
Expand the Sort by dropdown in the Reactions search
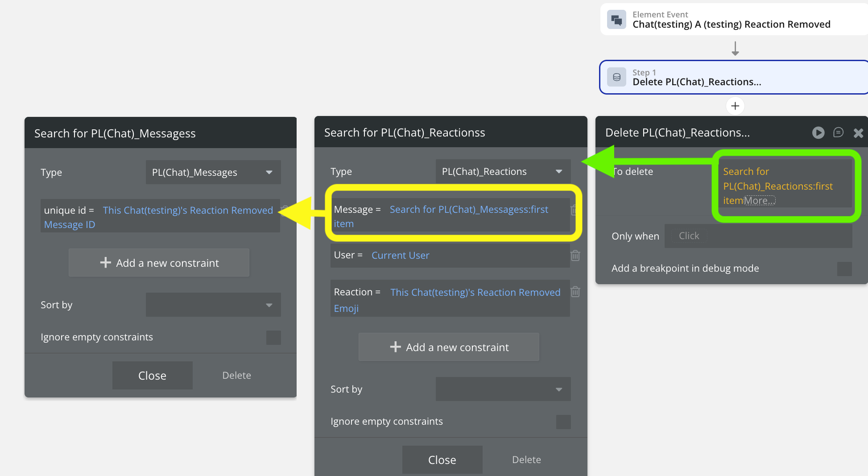(503, 389)
